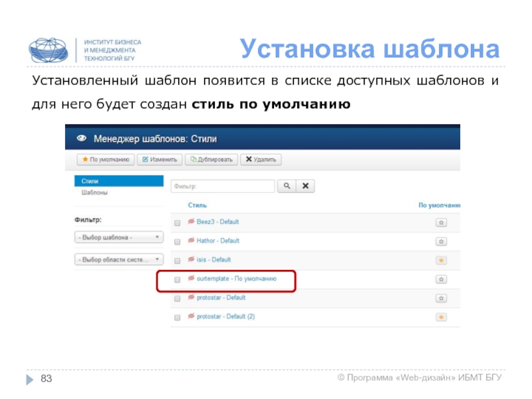Open the protostar - Default style link

pos(221,298)
